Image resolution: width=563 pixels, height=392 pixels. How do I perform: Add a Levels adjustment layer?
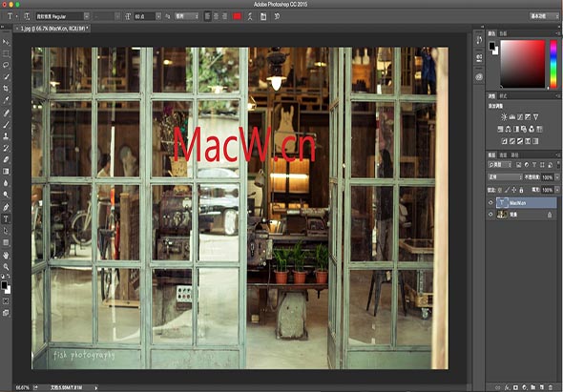click(x=512, y=117)
